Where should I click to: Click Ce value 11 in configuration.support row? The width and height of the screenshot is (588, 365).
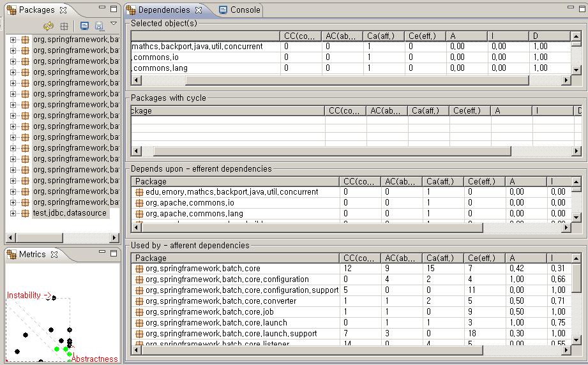(472, 290)
